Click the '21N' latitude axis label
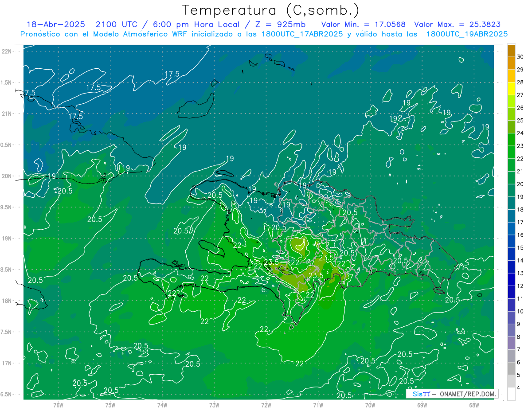This screenshot has width=532, height=411. point(7,114)
